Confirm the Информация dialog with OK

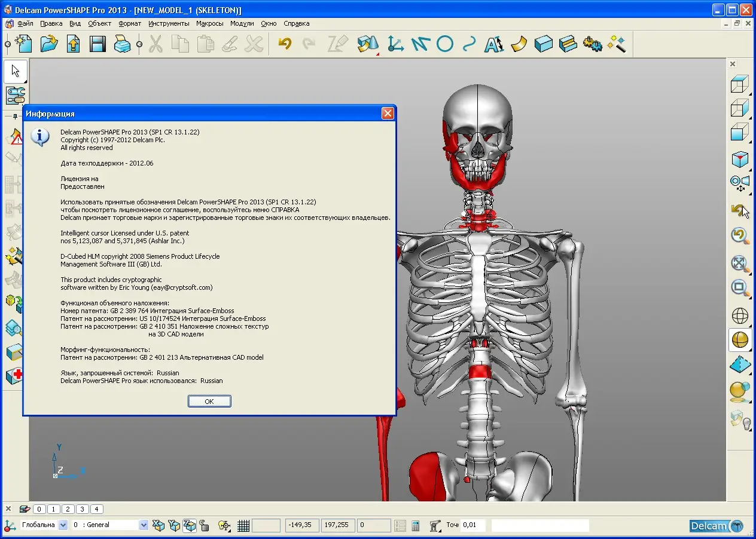[209, 402]
